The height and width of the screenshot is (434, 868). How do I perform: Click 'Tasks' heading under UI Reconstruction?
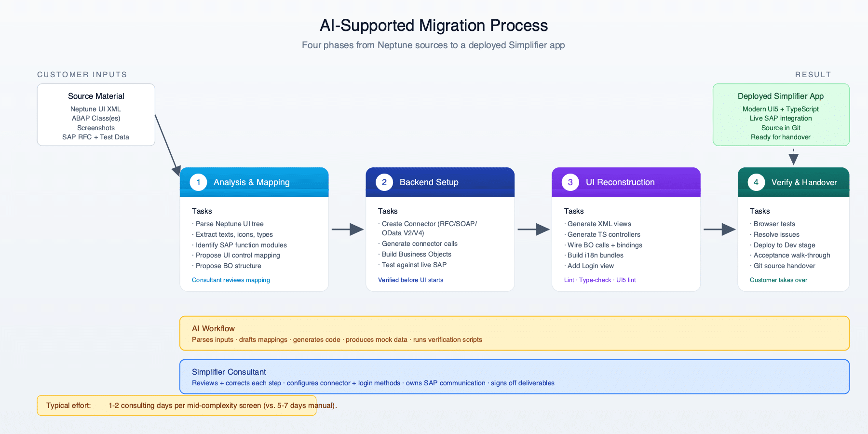click(574, 211)
